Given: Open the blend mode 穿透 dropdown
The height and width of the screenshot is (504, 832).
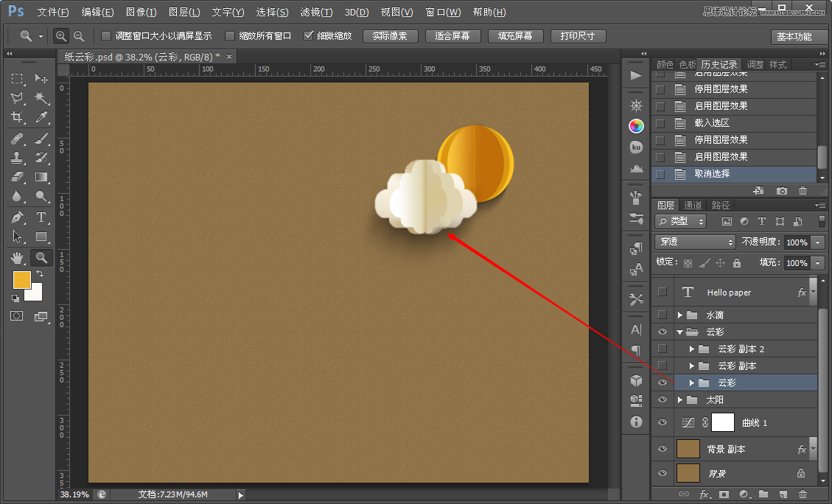Looking at the screenshot, I should click(x=695, y=242).
